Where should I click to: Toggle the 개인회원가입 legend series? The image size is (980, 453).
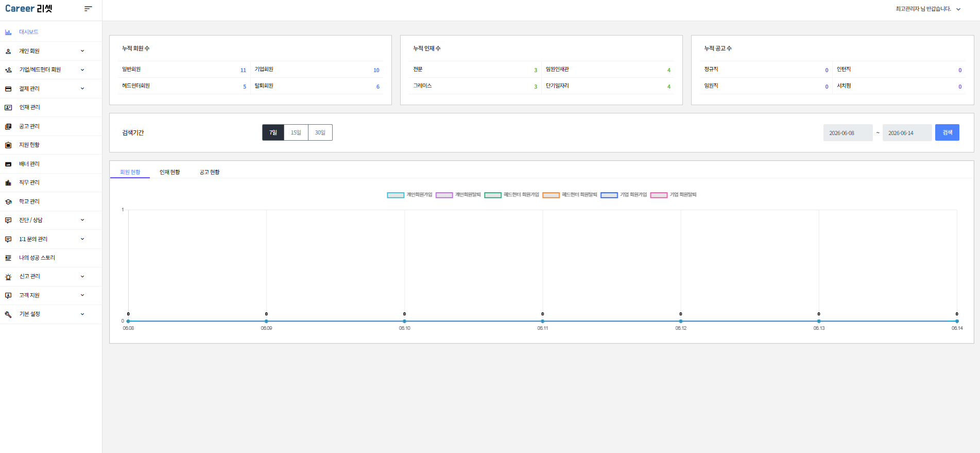click(409, 195)
